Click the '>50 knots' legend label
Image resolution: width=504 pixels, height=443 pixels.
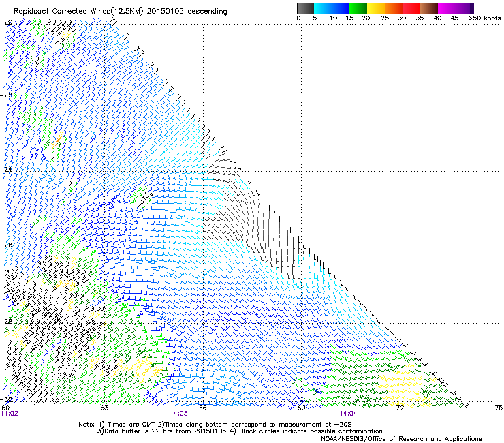click(484, 18)
